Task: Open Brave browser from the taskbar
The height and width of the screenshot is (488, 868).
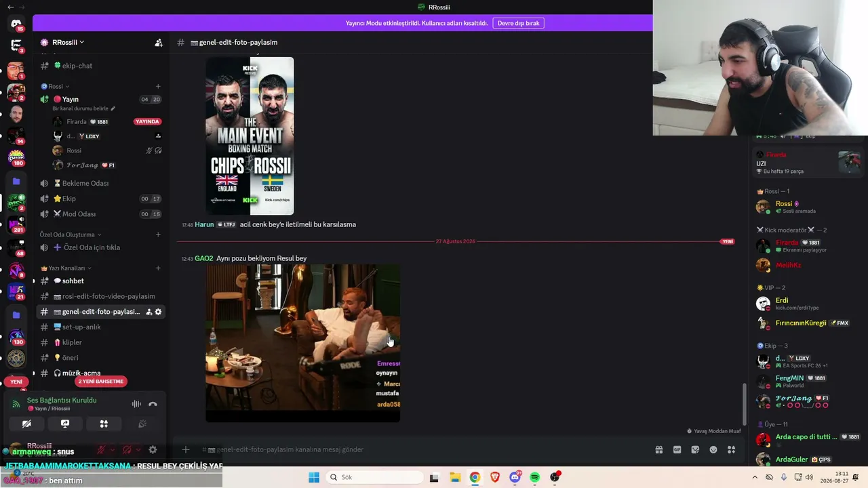Action: click(495, 477)
